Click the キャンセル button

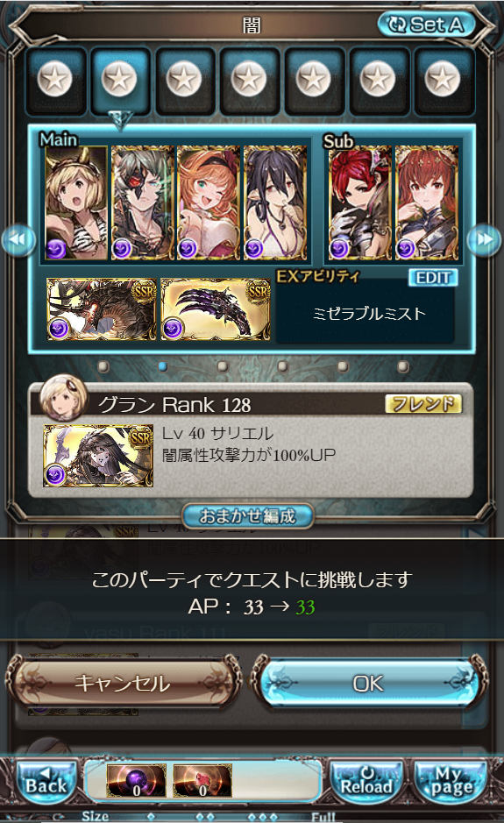(123, 683)
